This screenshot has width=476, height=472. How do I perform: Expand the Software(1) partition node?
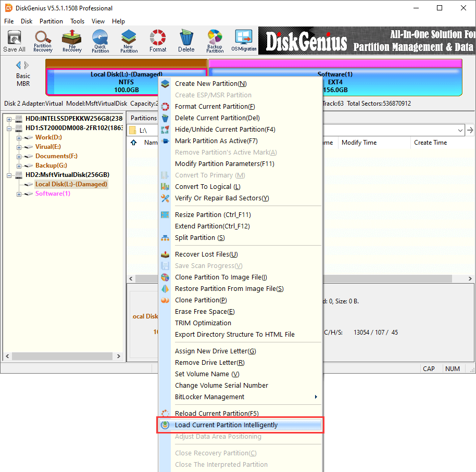(19, 195)
